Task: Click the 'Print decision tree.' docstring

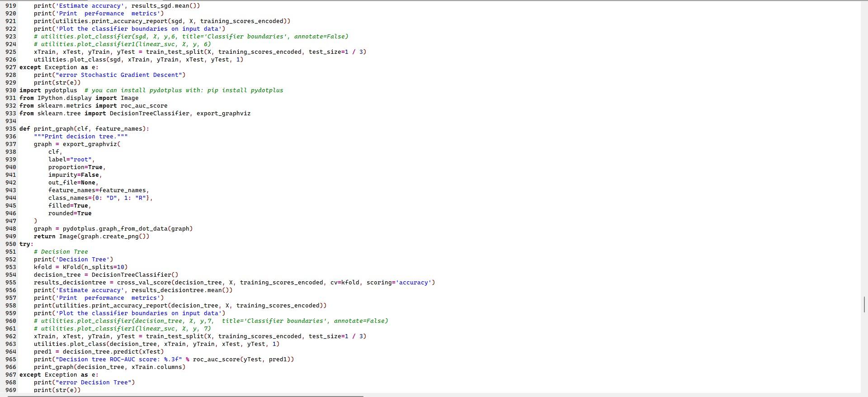Action: click(x=81, y=137)
